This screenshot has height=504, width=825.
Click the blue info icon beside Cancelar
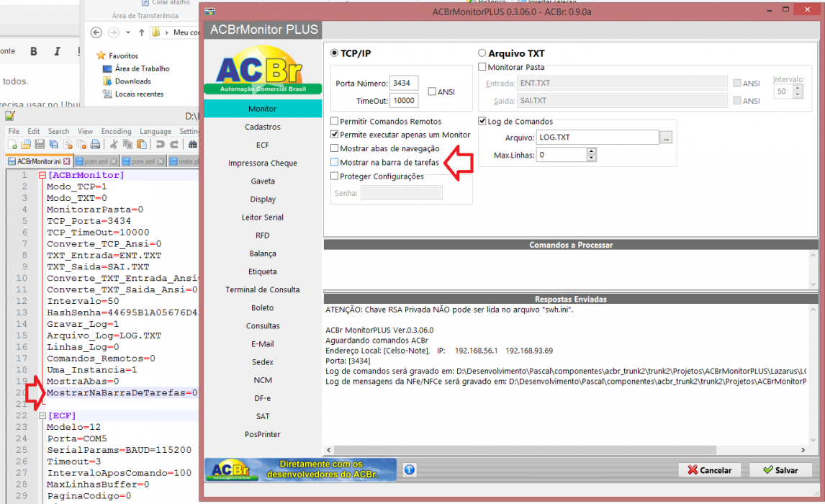(410, 470)
